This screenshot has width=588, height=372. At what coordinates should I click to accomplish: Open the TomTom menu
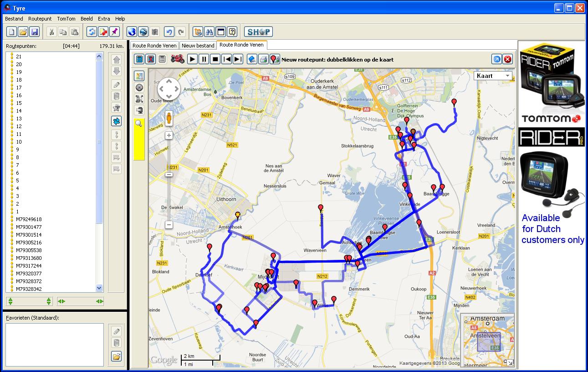66,19
